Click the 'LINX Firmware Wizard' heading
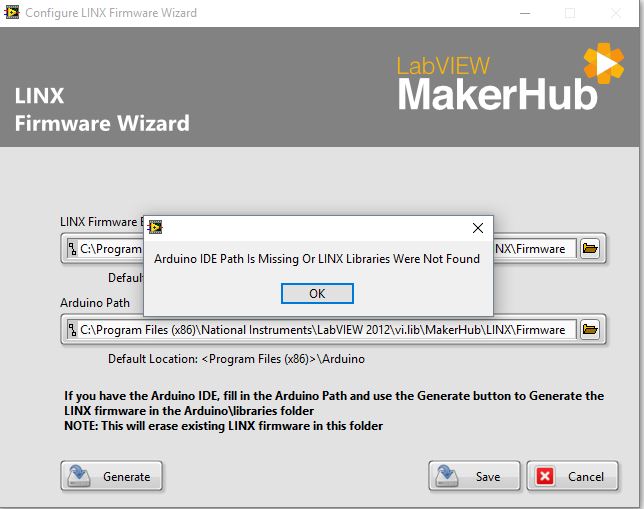Image resolution: width=644 pixels, height=509 pixels. coord(102,109)
